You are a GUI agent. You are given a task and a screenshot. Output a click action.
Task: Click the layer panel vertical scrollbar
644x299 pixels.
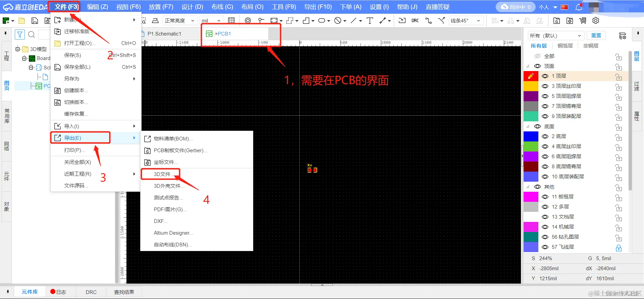point(630,121)
